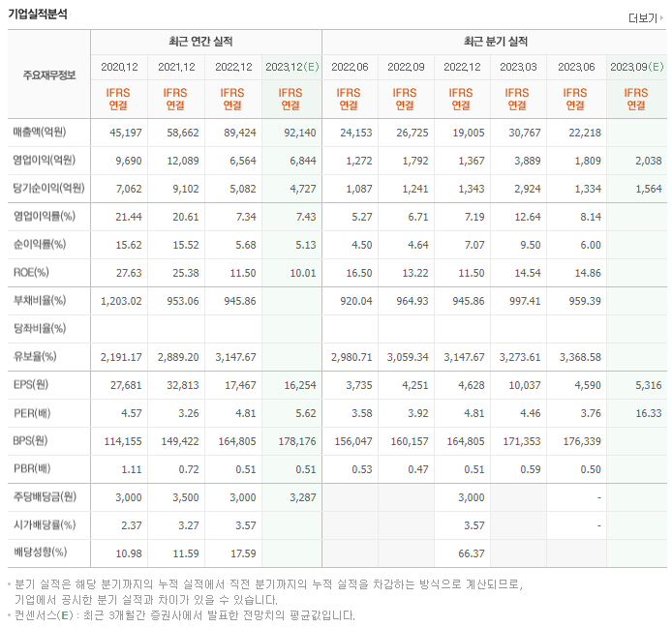This screenshot has height=627, width=672.
Task: Click the 92,140 estimated revenue value
Action: pos(299,133)
